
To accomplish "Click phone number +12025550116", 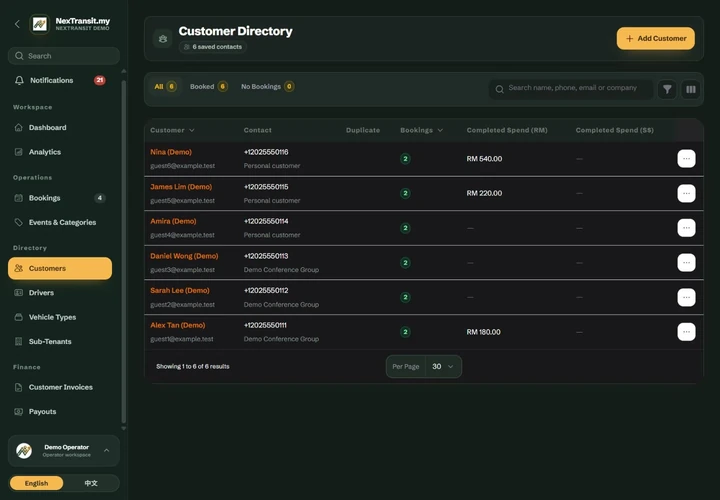I will tap(266, 152).
